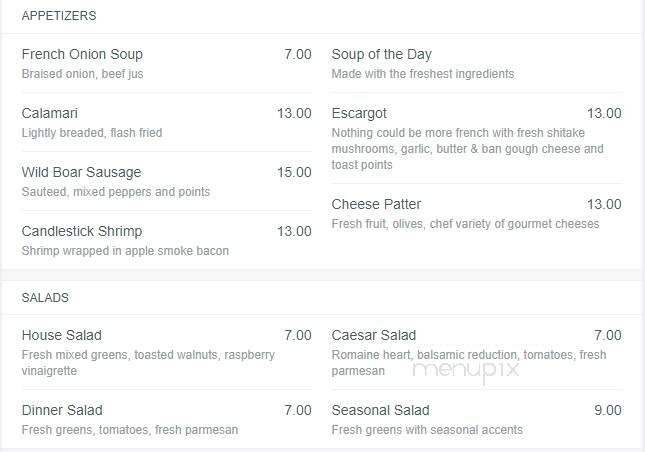Screen dimensions: 645x452
Task: Click the 'Braised onion, beef jus' description
Action: pos(82,74)
